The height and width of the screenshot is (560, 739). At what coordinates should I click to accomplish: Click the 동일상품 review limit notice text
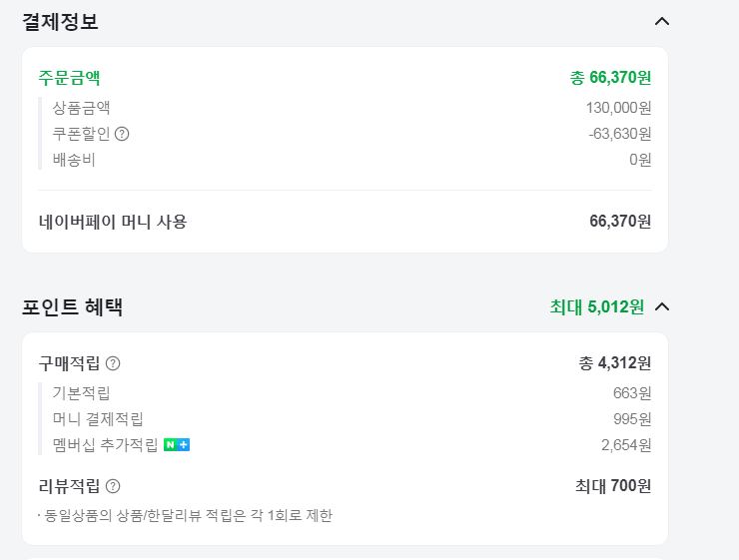coord(187,515)
